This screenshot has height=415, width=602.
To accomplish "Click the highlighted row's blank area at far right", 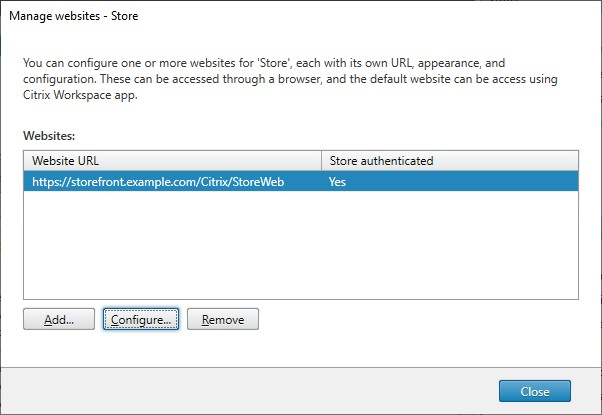I will 540,180.
